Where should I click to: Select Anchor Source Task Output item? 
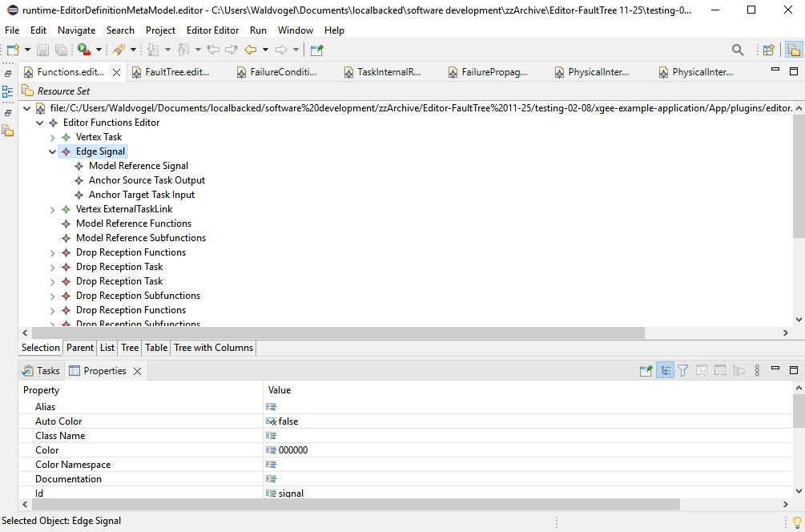click(147, 180)
